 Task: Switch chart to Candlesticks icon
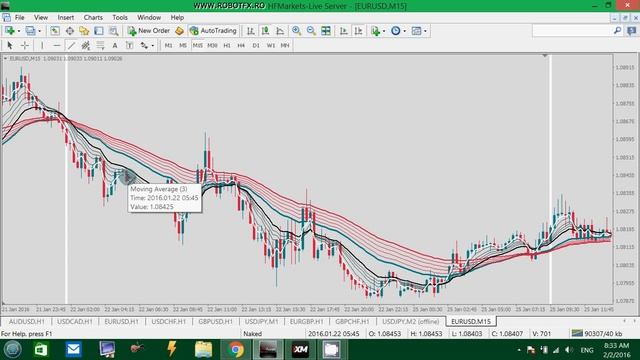265,31
